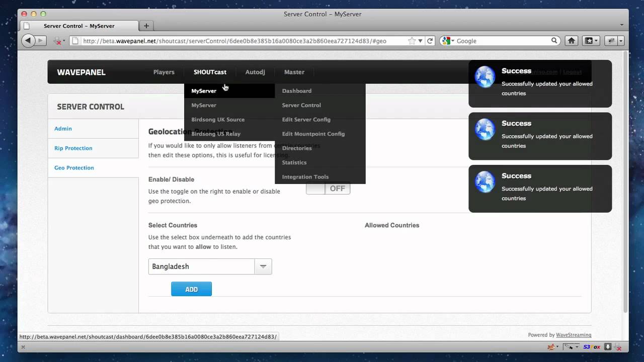This screenshot has height=362, width=644.
Task: Click globe icon in bottom Success notification
Action: [x=485, y=182]
